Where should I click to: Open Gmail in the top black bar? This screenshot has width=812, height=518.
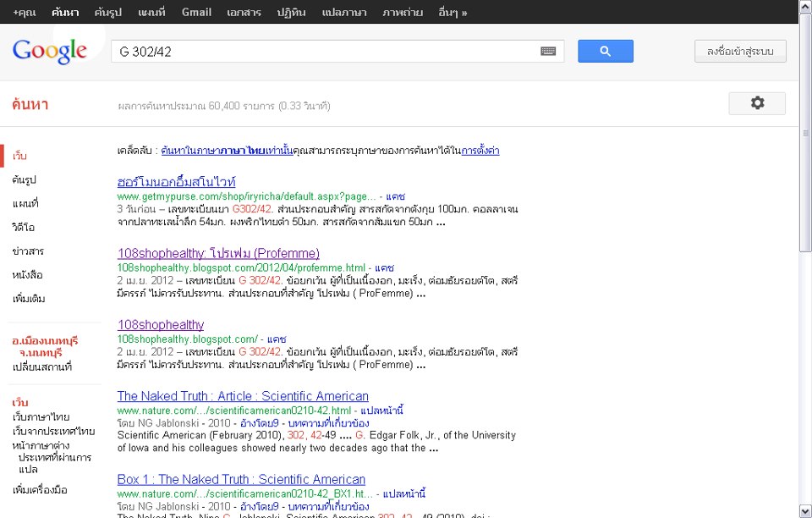coord(196,13)
